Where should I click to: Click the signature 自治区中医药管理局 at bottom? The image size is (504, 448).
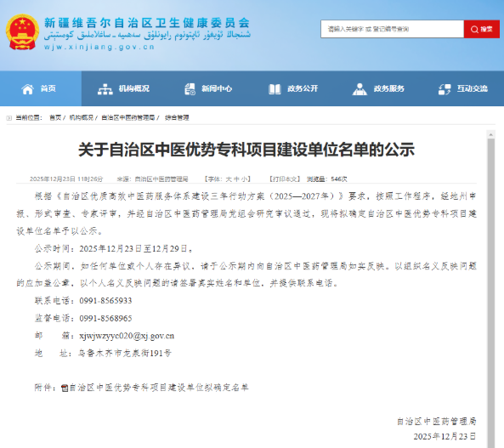click(x=437, y=422)
